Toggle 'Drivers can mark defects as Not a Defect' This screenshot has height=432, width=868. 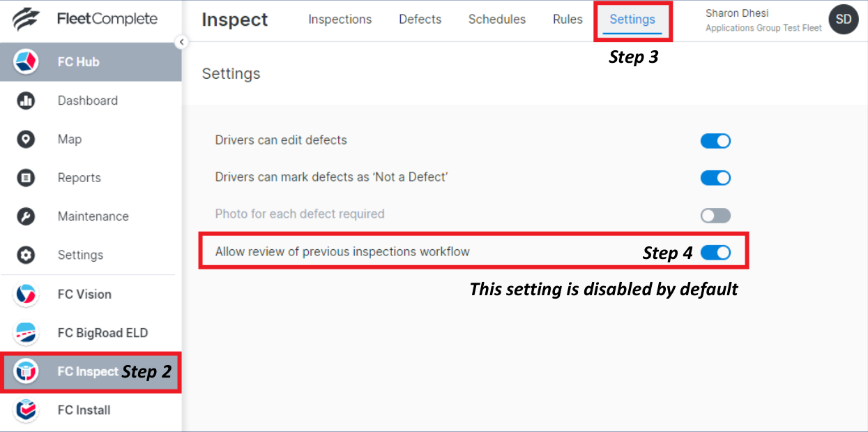coord(715,177)
